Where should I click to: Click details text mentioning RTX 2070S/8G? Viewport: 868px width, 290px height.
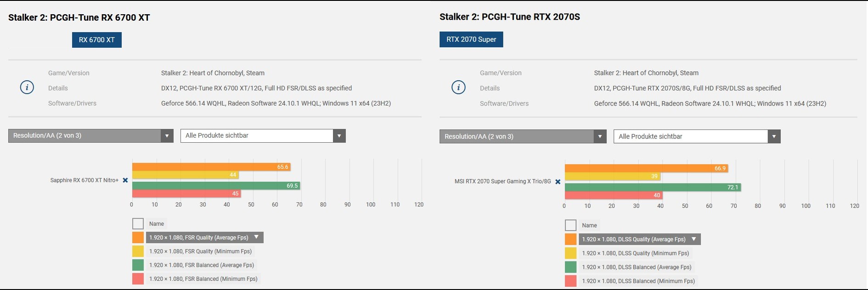click(688, 88)
